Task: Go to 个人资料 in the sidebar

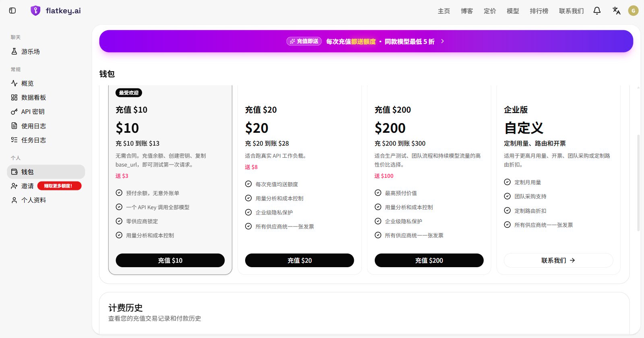Action: [46, 200]
